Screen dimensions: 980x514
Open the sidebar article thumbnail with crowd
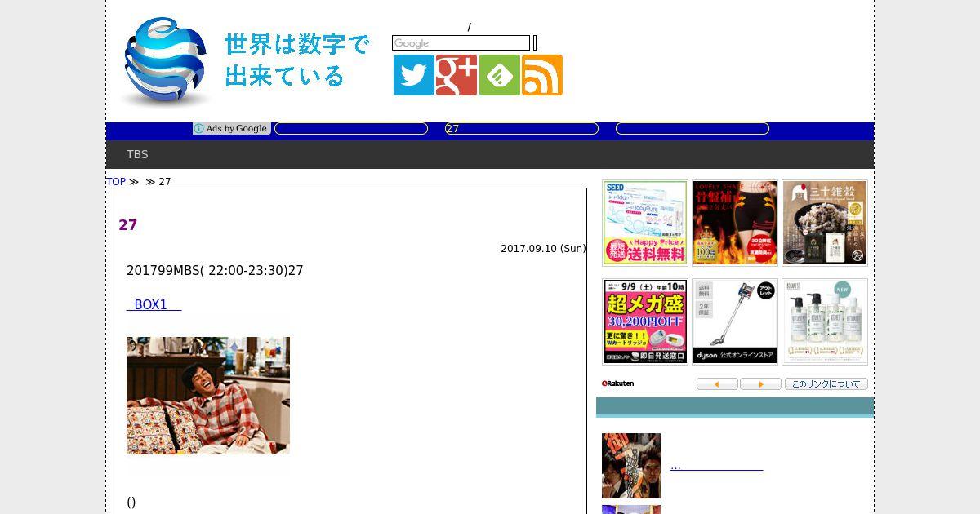pos(631,466)
